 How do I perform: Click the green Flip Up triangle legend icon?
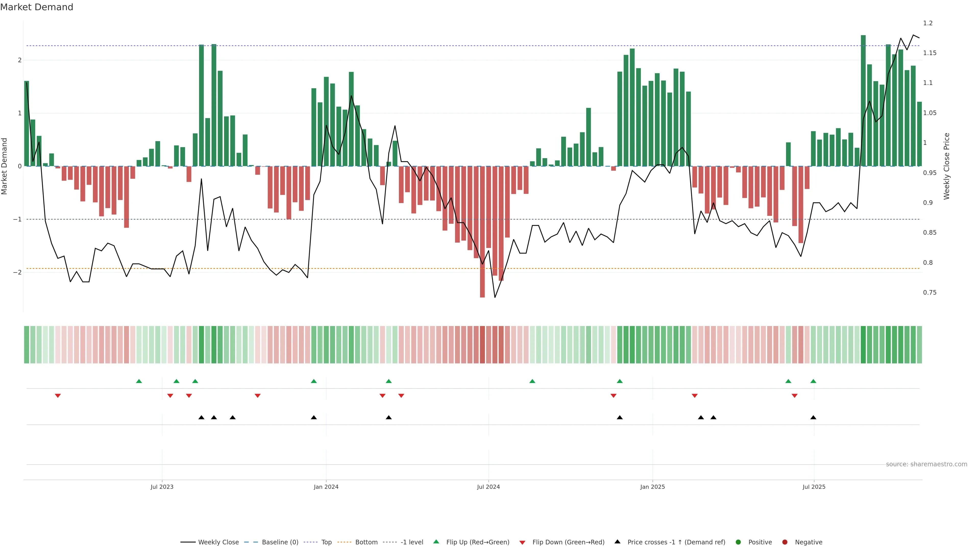(436, 542)
